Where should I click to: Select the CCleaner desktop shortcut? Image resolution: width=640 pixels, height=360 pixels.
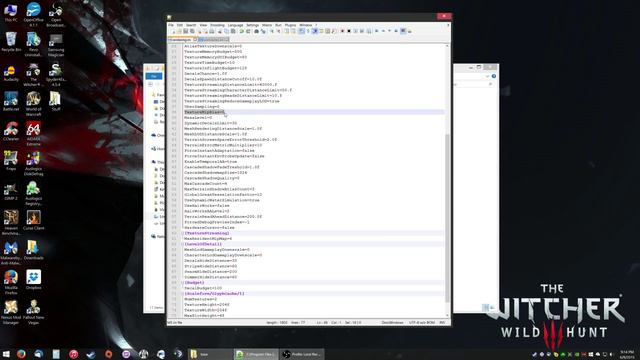click(x=11, y=132)
